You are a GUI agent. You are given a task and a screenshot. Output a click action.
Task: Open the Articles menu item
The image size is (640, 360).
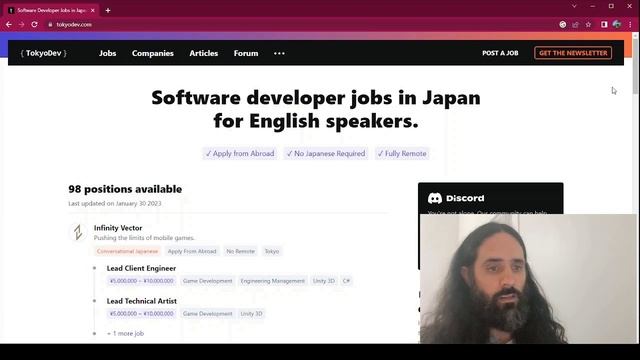point(204,53)
